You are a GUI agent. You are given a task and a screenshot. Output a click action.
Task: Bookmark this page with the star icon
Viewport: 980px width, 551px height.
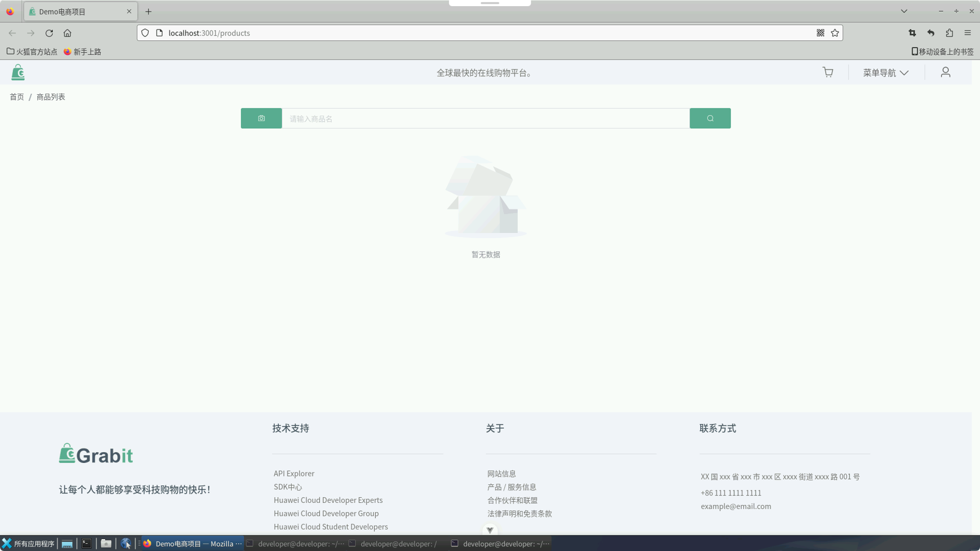835,33
